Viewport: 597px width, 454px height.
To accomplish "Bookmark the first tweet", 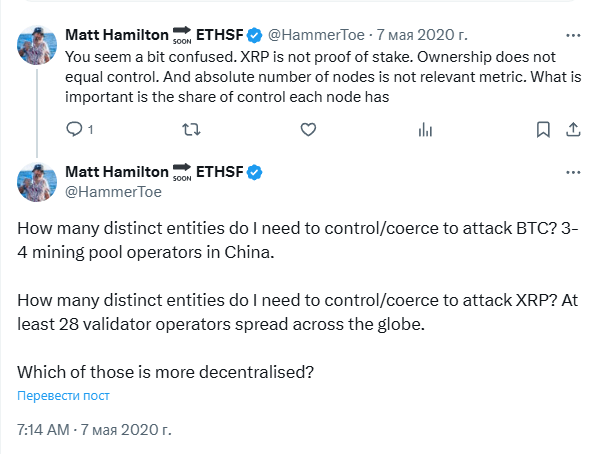I will 543,129.
